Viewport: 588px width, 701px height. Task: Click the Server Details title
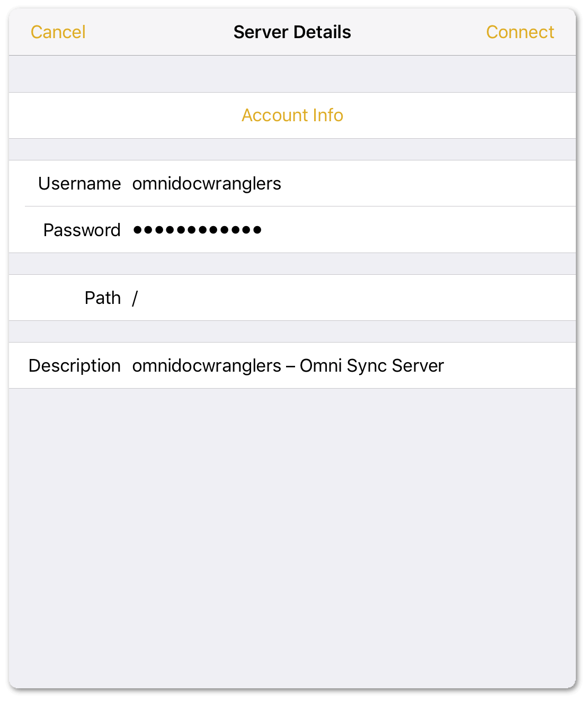pos(292,32)
